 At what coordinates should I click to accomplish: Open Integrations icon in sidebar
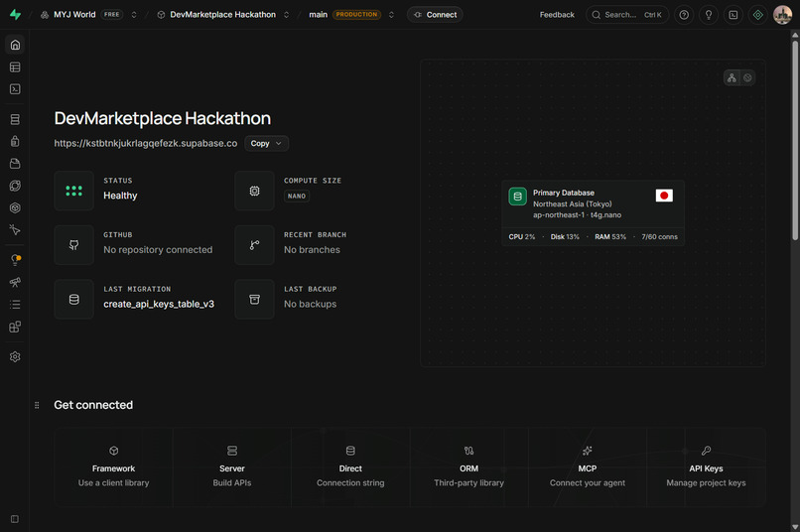[x=15, y=327]
